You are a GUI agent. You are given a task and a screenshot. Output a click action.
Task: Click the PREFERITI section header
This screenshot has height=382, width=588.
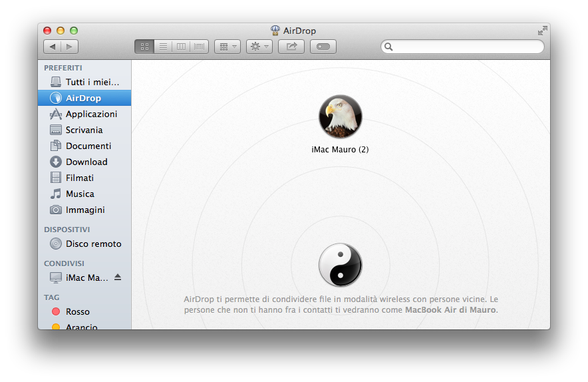coord(63,68)
